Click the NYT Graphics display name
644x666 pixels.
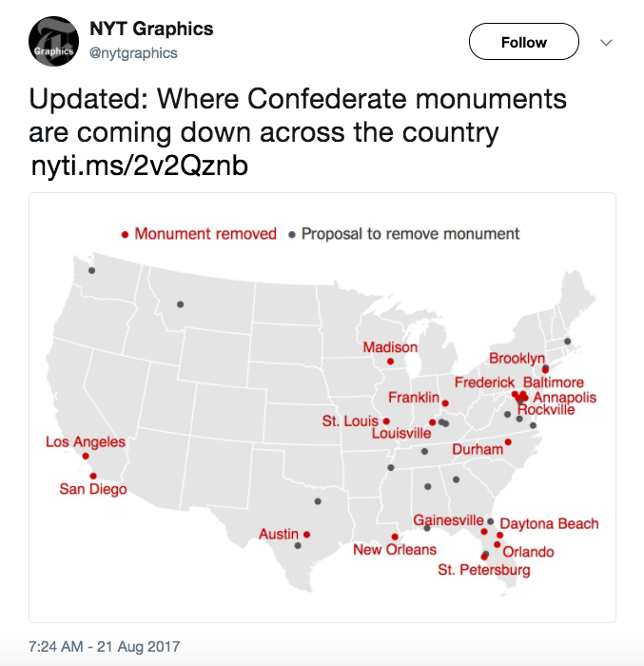151,29
